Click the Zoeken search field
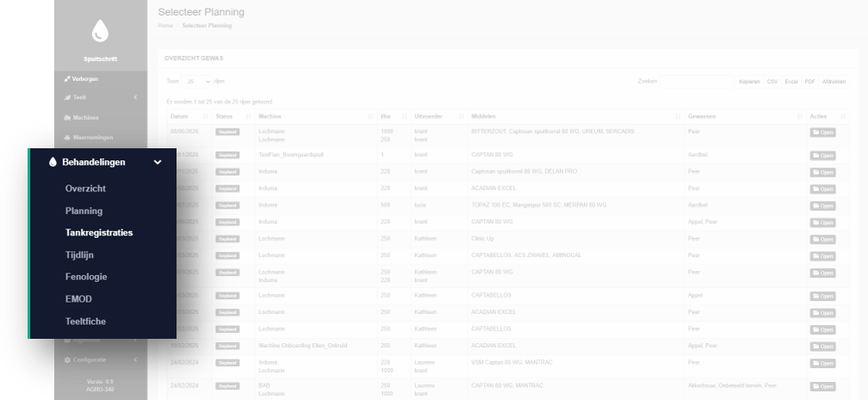868x400 pixels. (x=696, y=82)
